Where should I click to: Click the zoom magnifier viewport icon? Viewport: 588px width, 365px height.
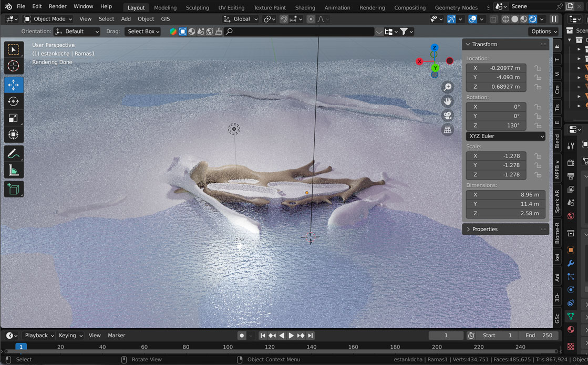click(448, 87)
